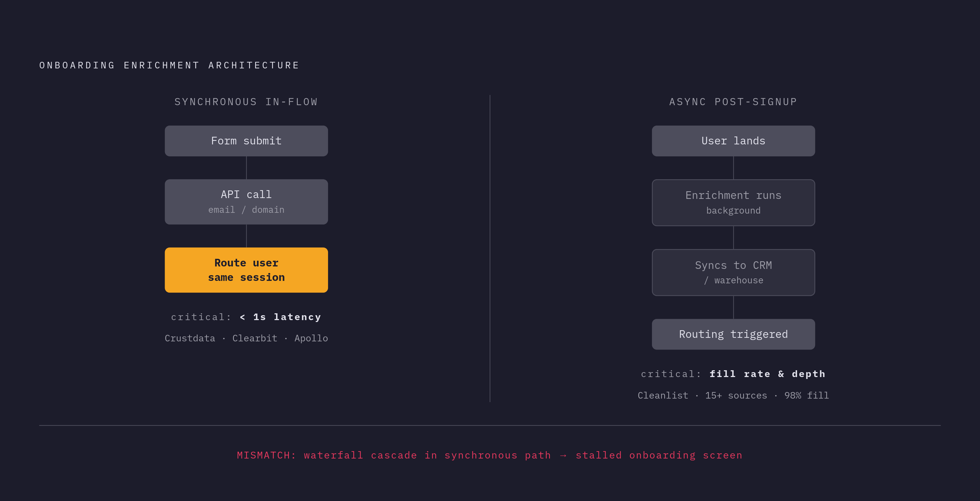Click the 'critical: fill rate & depth' text
The image size is (980, 501).
(x=733, y=374)
